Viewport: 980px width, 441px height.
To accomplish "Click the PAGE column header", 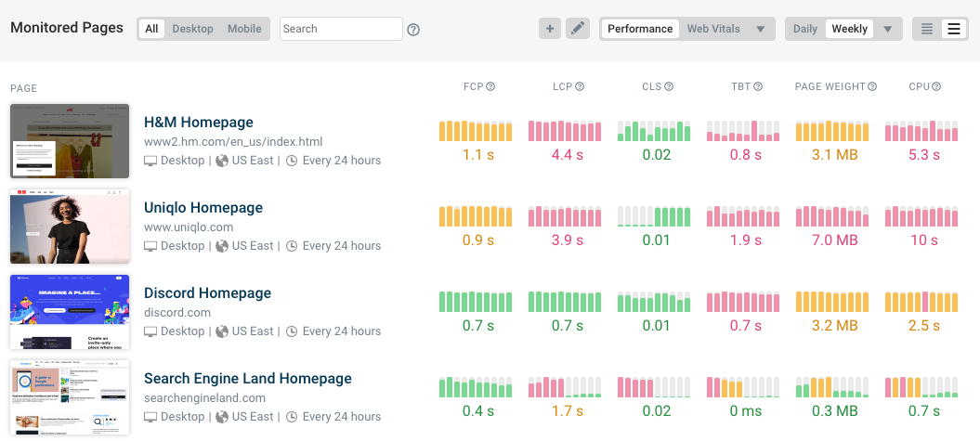I will [24, 89].
